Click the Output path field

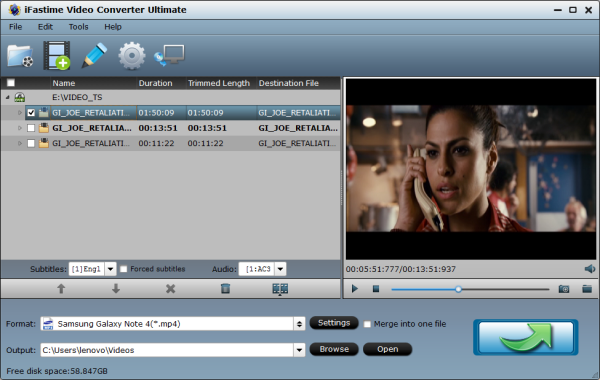167,350
